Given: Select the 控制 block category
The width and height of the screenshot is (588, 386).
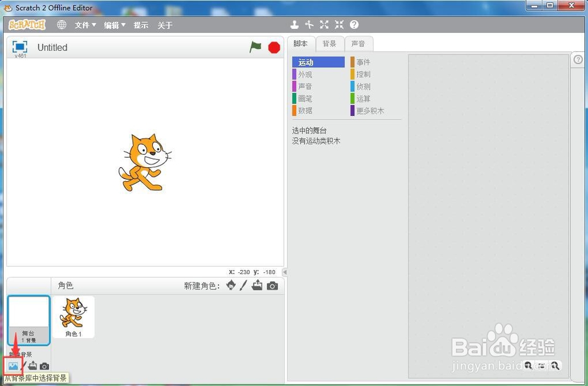Looking at the screenshot, I should (365, 74).
